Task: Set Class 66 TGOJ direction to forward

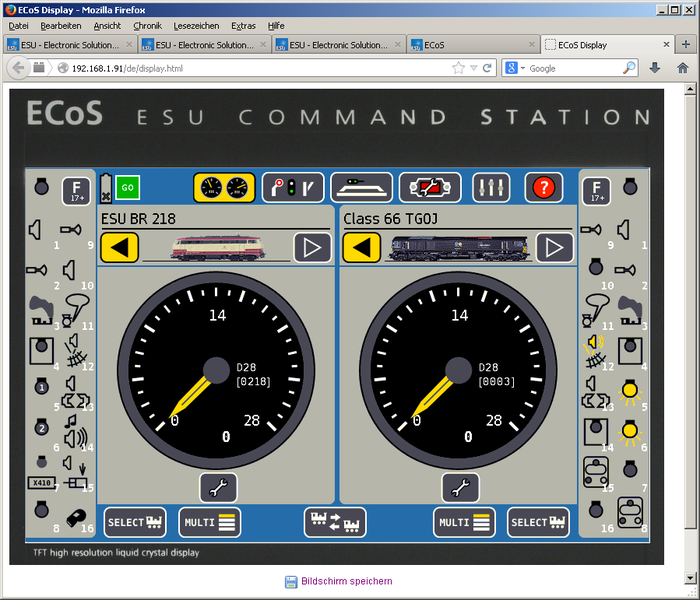Action: pos(554,247)
